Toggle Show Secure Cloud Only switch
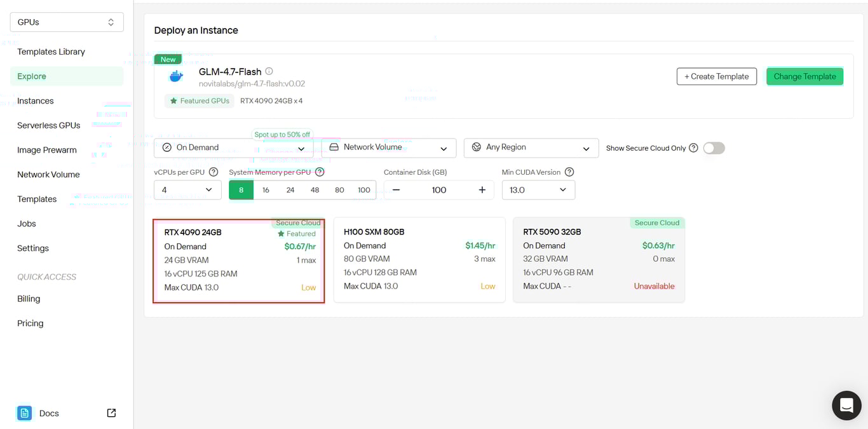The image size is (868, 429). tap(714, 148)
